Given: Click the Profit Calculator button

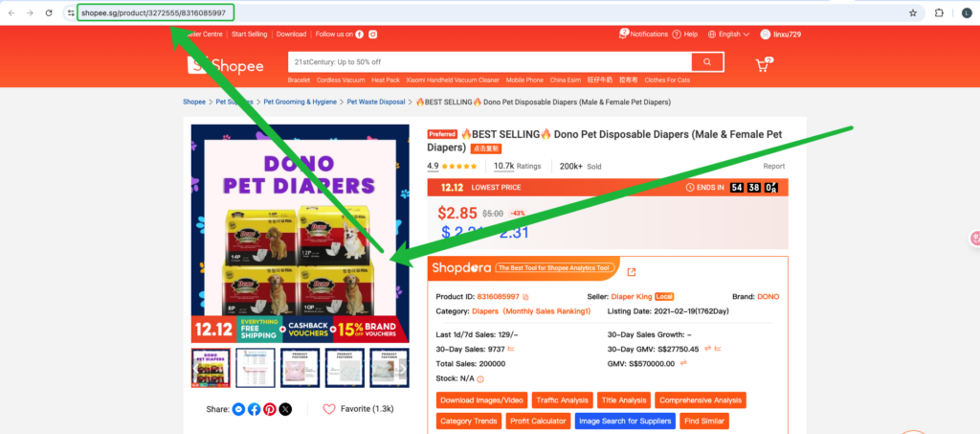Looking at the screenshot, I should click(x=538, y=421).
